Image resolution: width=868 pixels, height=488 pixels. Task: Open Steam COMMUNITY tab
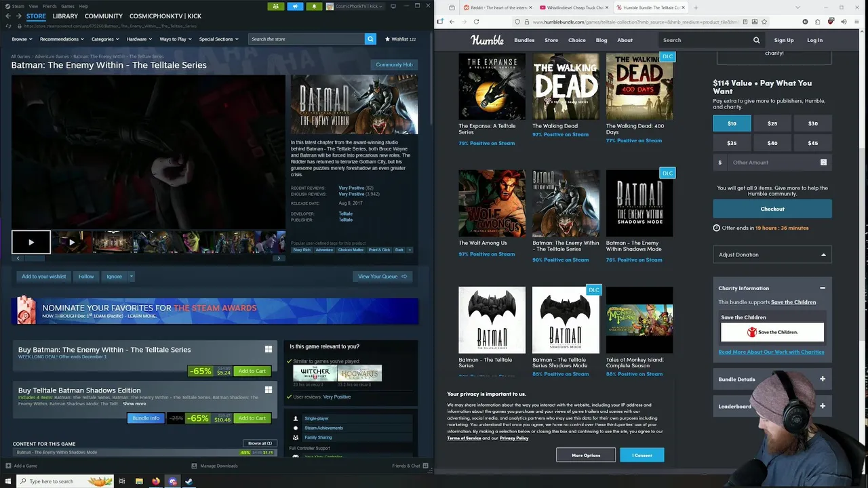[x=104, y=16]
